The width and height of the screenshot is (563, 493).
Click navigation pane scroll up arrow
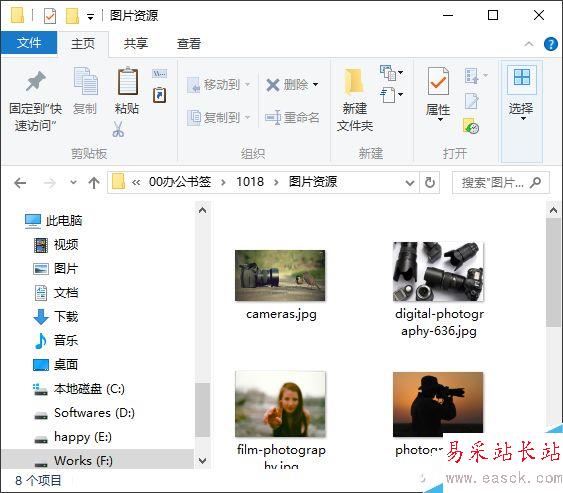(203, 210)
